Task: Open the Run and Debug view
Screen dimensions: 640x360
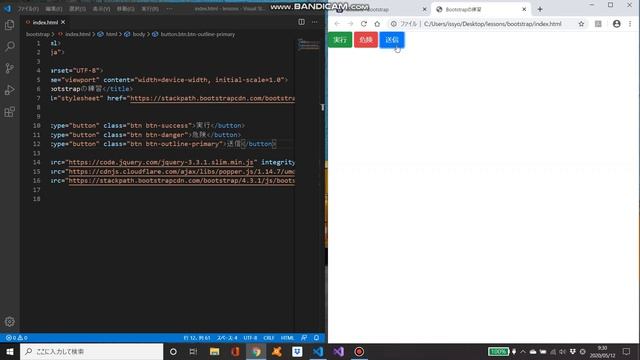Action: pyautogui.click(x=9, y=90)
